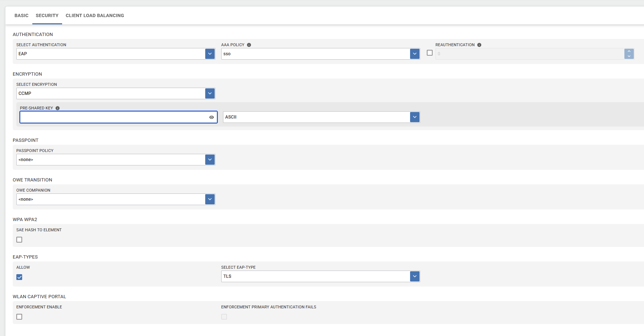Expand the Select Encryption dropdown arrow

[210, 93]
